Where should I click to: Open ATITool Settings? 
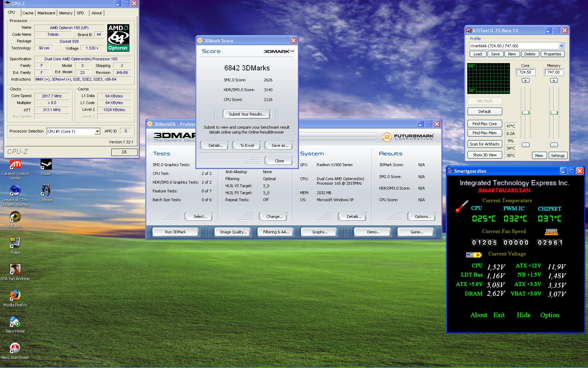click(558, 156)
